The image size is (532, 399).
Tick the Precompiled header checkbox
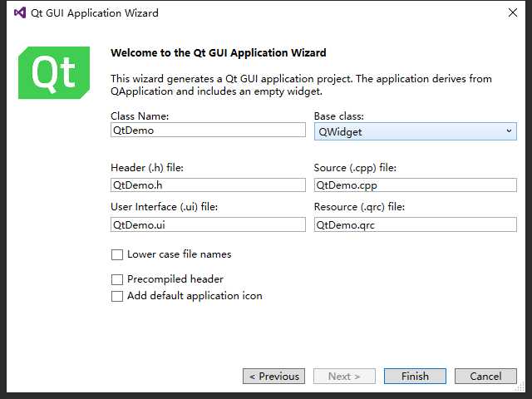pyautogui.click(x=117, y=279)
